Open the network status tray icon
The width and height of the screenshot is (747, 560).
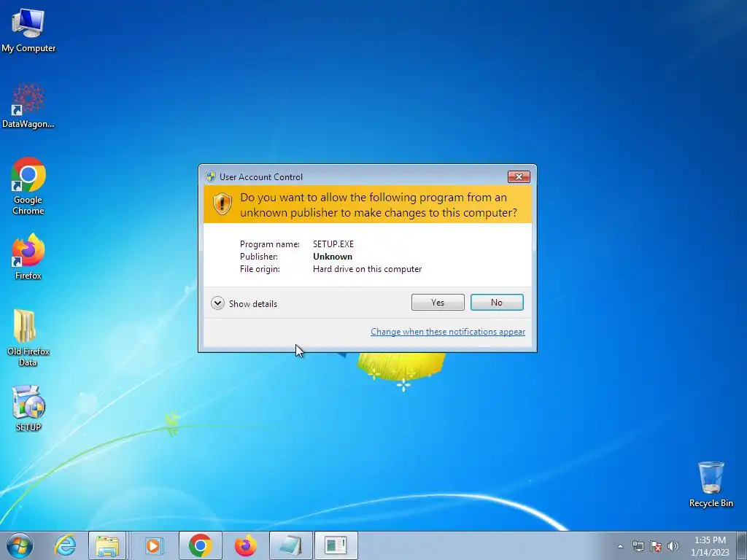point(638,546)
